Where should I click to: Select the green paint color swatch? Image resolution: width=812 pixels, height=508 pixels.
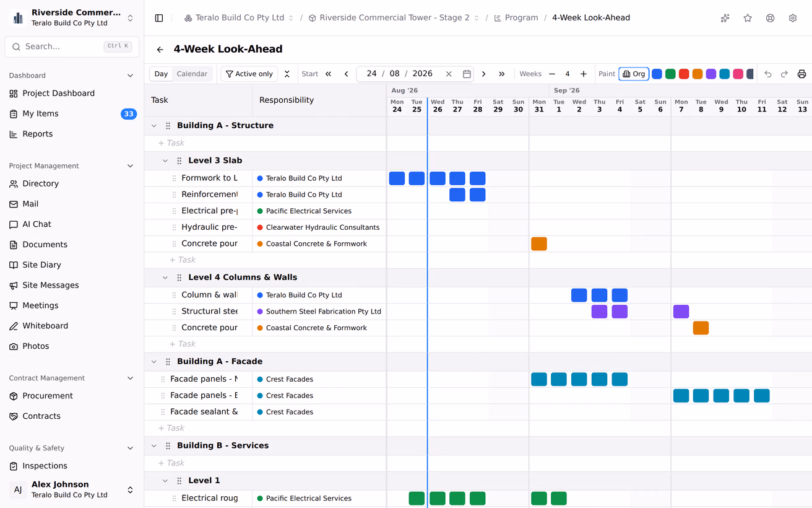(x=670, y=74)
